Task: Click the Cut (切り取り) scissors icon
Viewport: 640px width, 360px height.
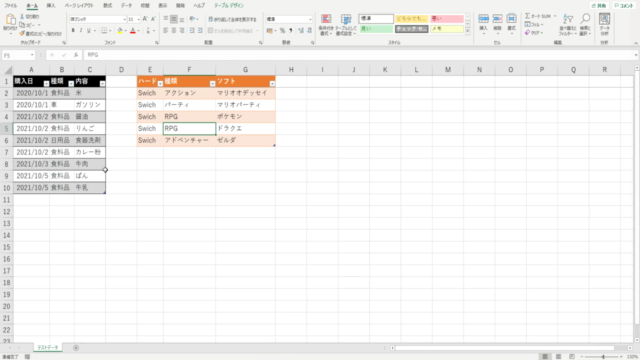Action: coord(22,16)
